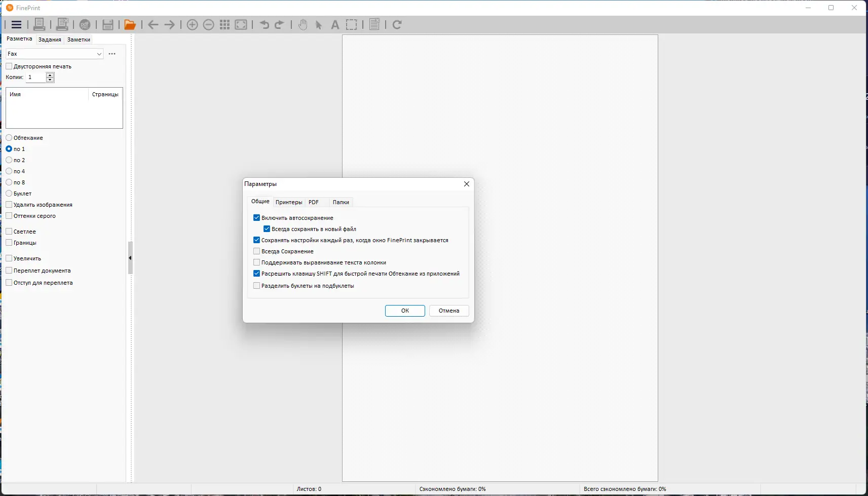
Task: Check the Увеличить option
Action: [9, 258]
